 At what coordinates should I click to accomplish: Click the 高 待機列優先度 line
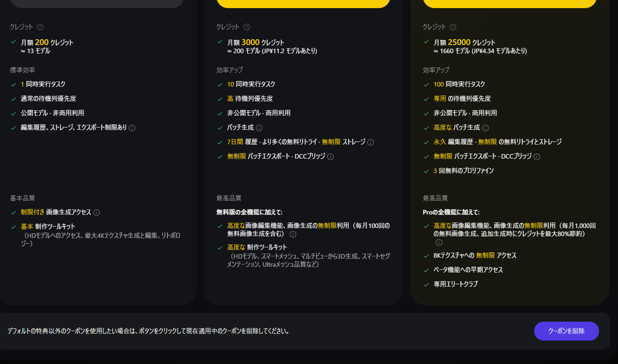250,99
